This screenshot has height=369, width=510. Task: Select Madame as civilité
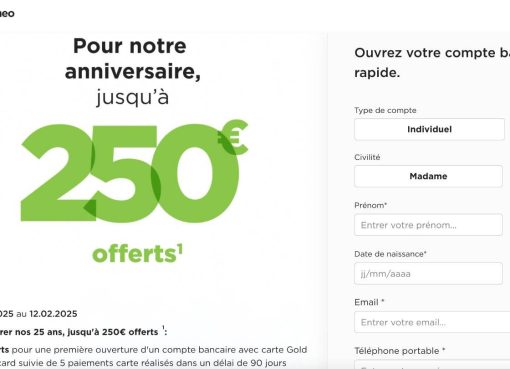(428, 176)
